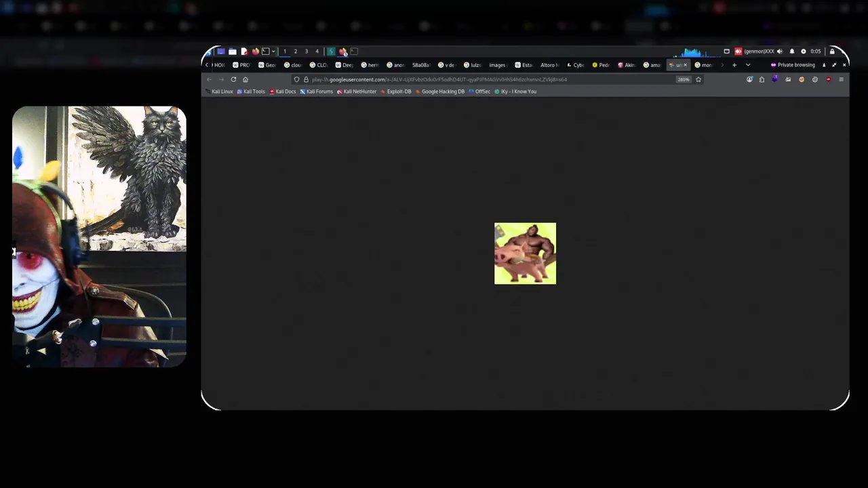Open the Kali Linux bookmark

pyautogui.click(x=220, y=91)
